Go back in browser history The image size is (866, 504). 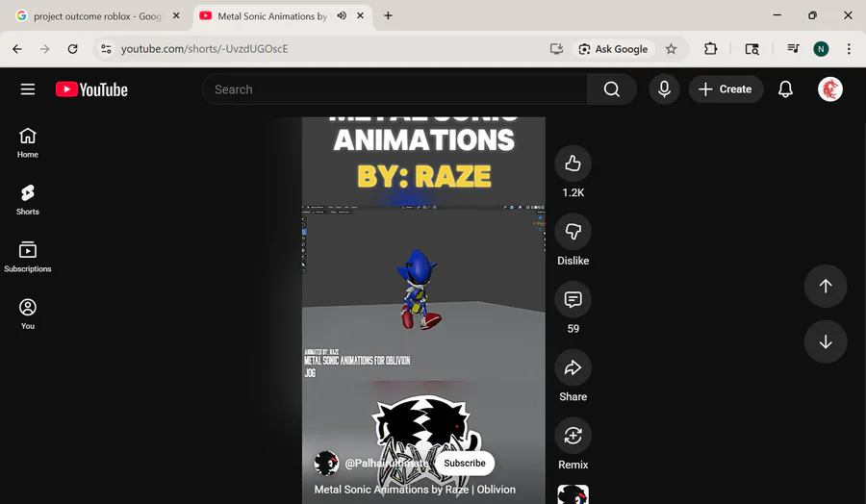click(17, 49)
